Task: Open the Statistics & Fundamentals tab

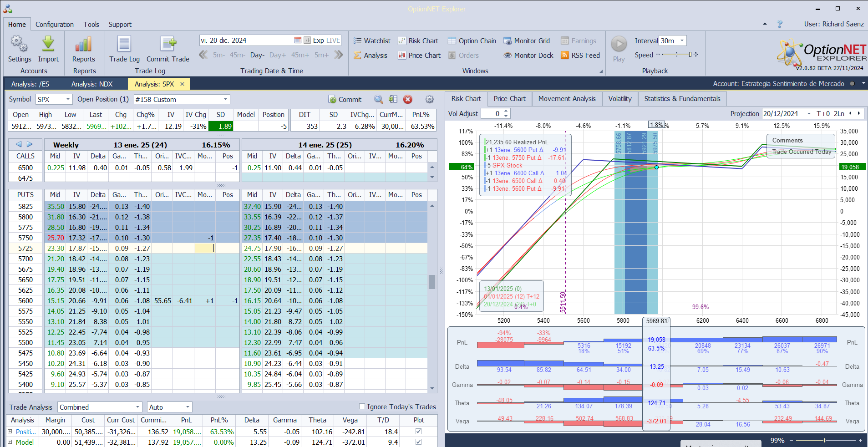Action: 682,99
